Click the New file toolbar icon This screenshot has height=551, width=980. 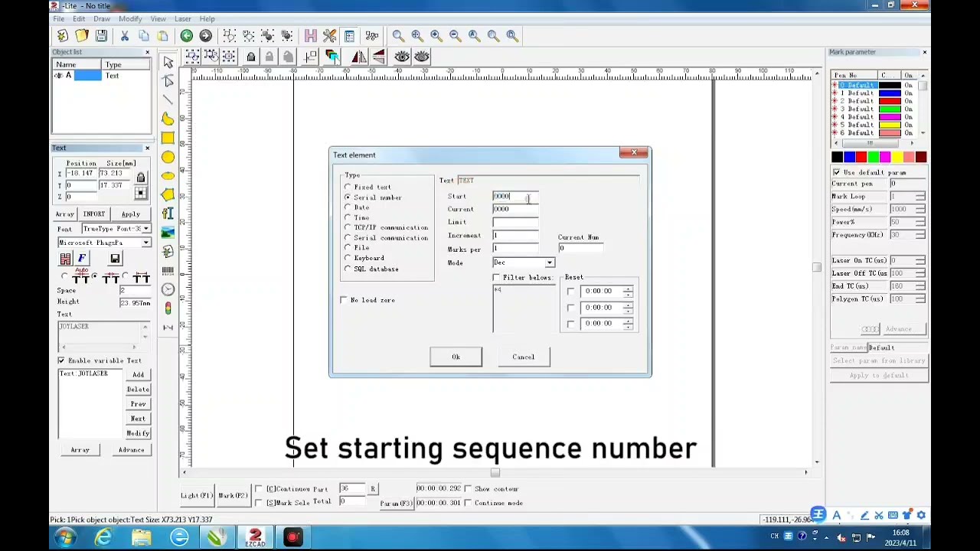click(63, 36)
